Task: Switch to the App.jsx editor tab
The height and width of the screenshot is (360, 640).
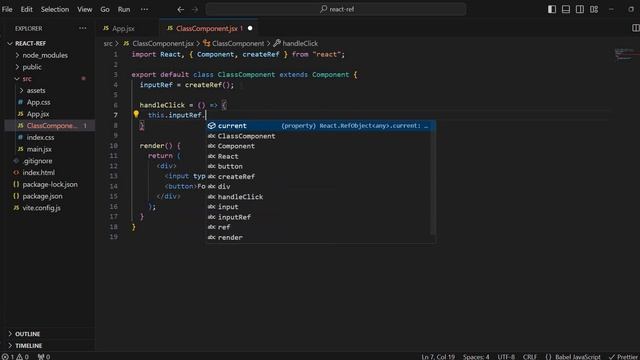Action: (x=123, y=29)
